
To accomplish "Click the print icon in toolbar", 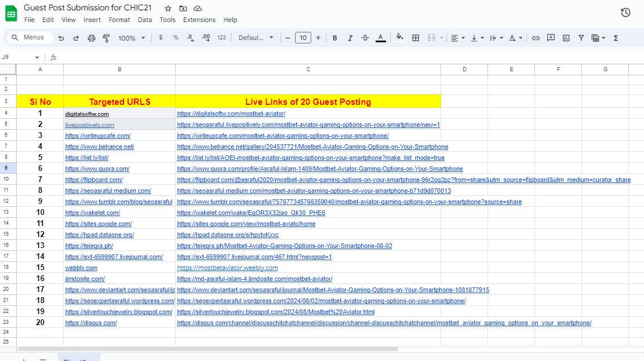I will (x=91, y=38).
